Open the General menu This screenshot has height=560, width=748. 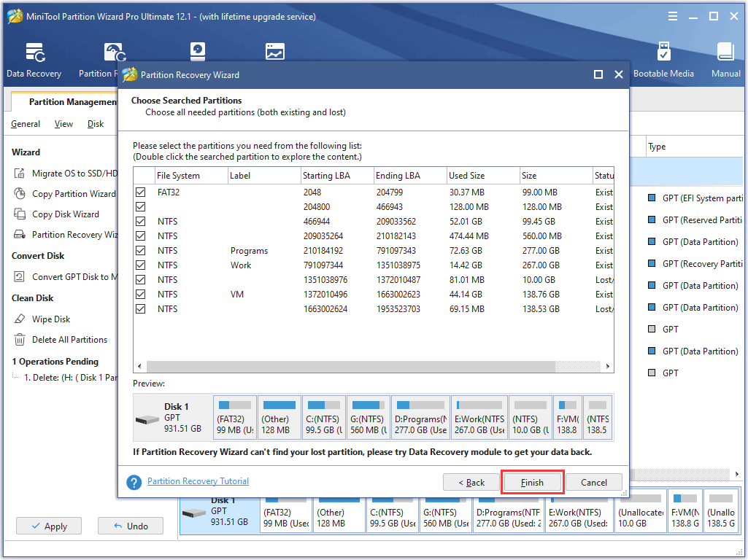click(26, 124)
